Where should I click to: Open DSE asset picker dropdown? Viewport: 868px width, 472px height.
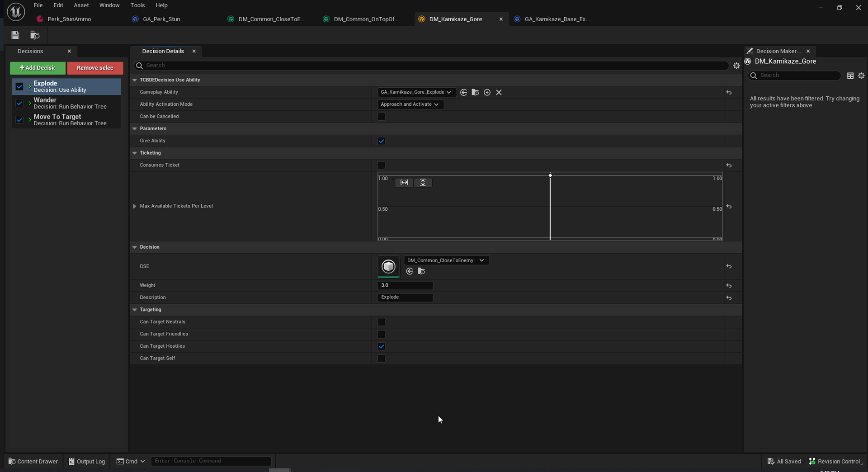446,260
